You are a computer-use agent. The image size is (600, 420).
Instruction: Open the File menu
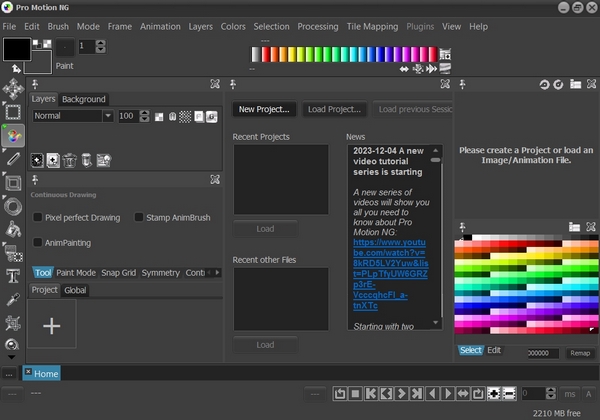pos(9,26)
